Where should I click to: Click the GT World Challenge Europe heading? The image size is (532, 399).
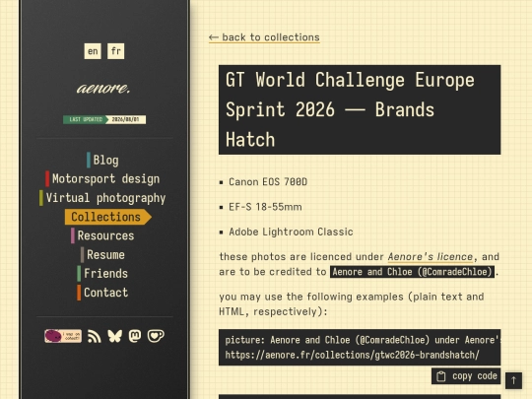(360, 109)
